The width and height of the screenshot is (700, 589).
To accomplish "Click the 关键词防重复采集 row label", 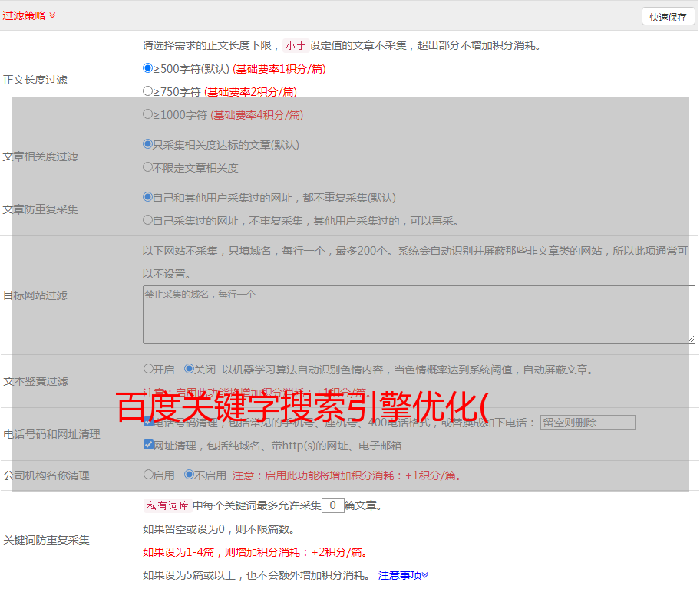I will tap(46, 540).
